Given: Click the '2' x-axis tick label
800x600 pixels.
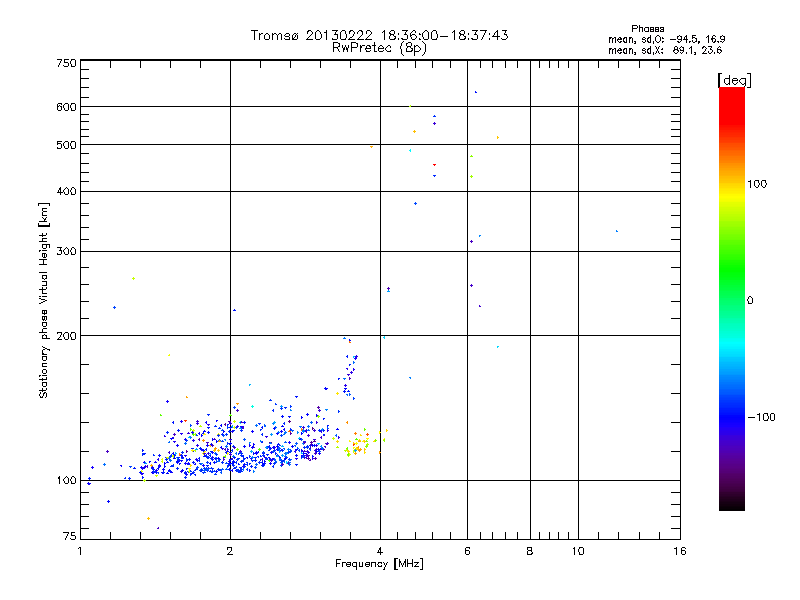Looking at the screenshot, I should point(230,551).
